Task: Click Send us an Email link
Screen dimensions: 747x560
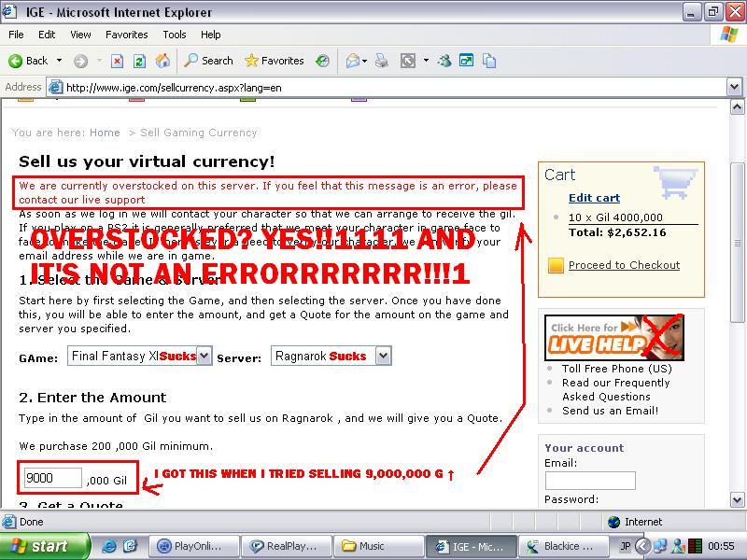Action: (611, 411)
